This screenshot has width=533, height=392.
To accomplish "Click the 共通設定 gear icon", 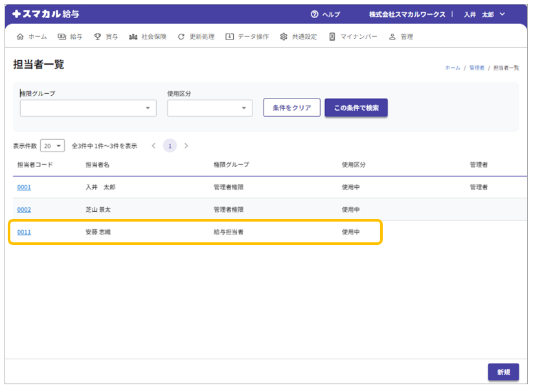I will click(x=284, y=37).
